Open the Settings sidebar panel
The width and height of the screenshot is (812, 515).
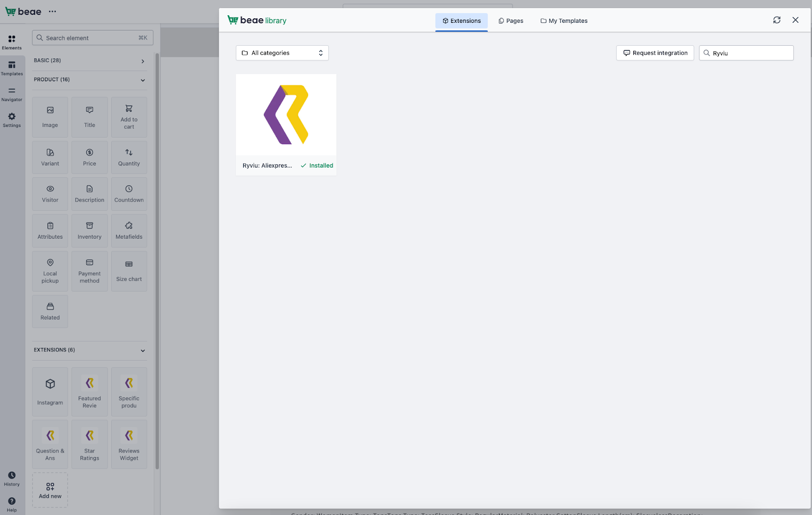click(x=12, y=120)
